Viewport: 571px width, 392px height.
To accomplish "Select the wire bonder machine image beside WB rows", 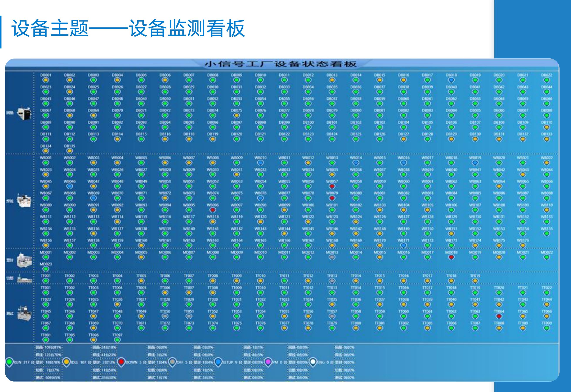I will coord(24,200).
